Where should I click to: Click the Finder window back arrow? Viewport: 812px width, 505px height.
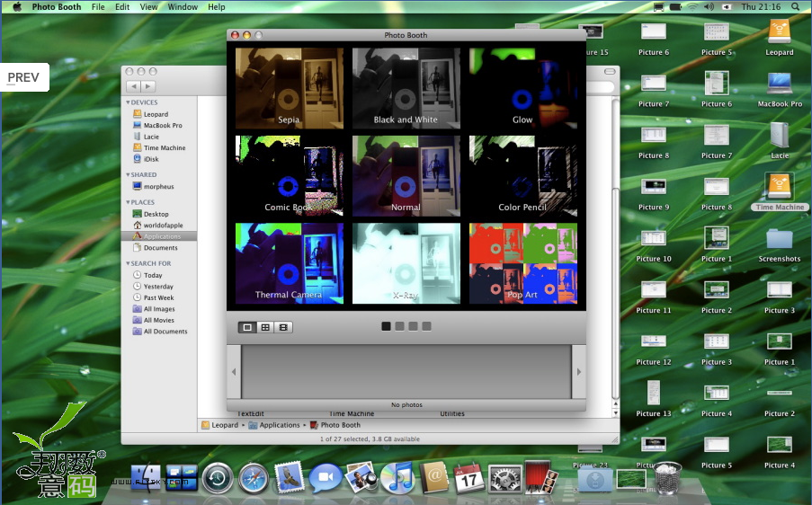click(x=133, y=86)
